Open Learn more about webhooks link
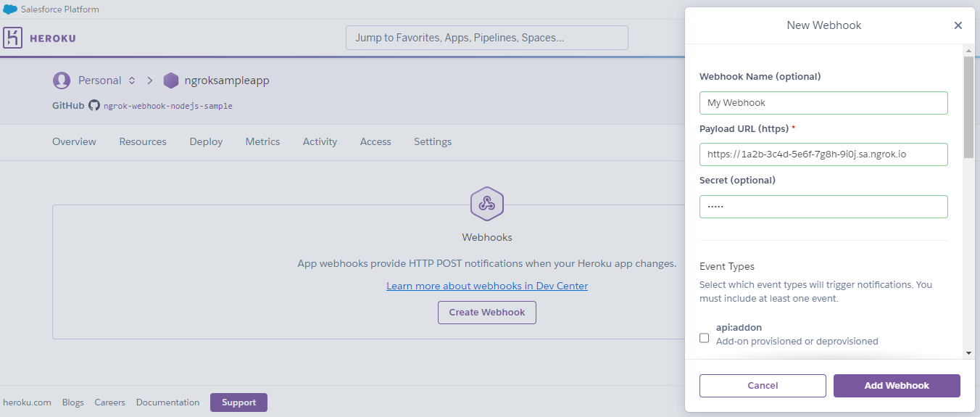Image resolution: width=980 pixels, height=417 pixels. pos(487,286)
